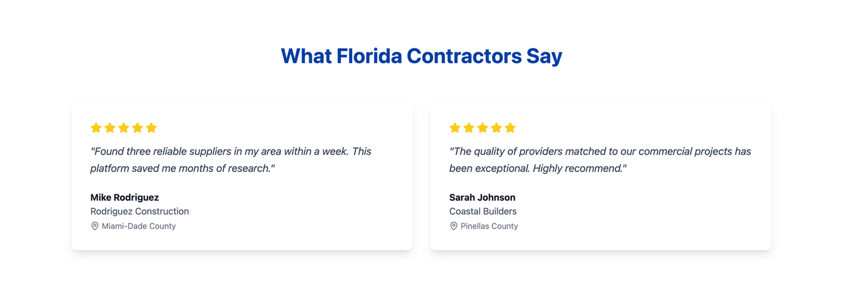Click the first star in Sarah Johnson's rating
This screenshot has width=868, height=296.
click(x=455, y=128)
